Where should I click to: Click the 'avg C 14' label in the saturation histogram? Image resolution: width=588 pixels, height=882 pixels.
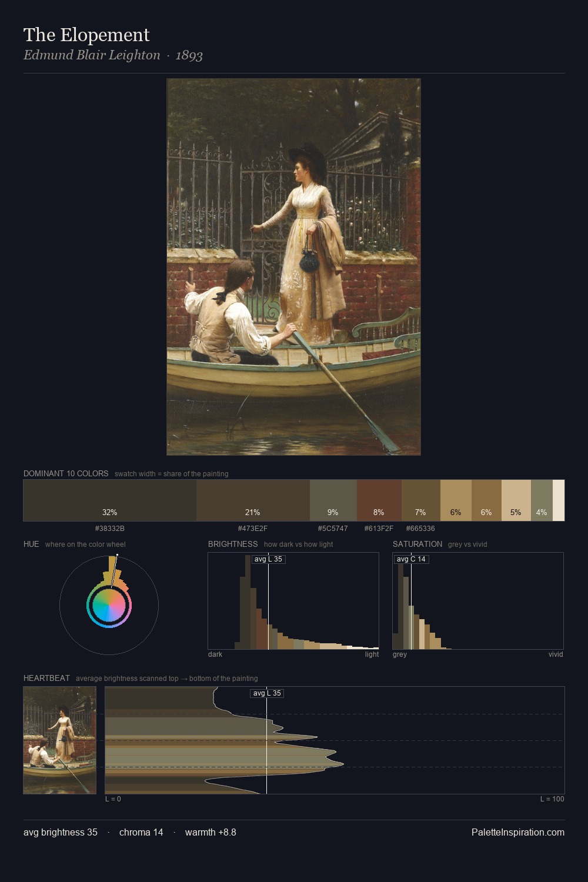(411, 559)
